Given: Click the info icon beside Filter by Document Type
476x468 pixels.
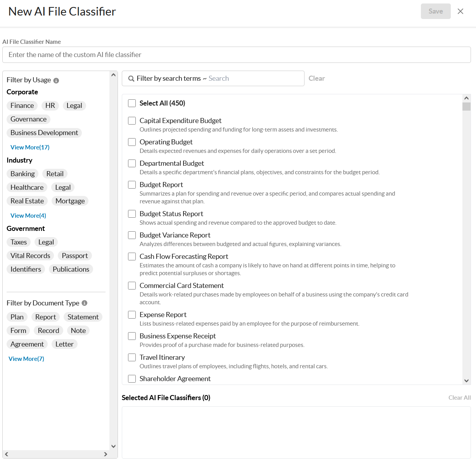Looking at the screenshot, I should click(85, 303).
